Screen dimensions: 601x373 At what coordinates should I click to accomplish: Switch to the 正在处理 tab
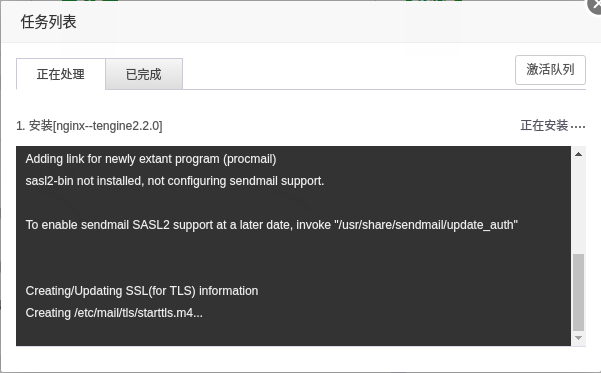click(61, 74)
